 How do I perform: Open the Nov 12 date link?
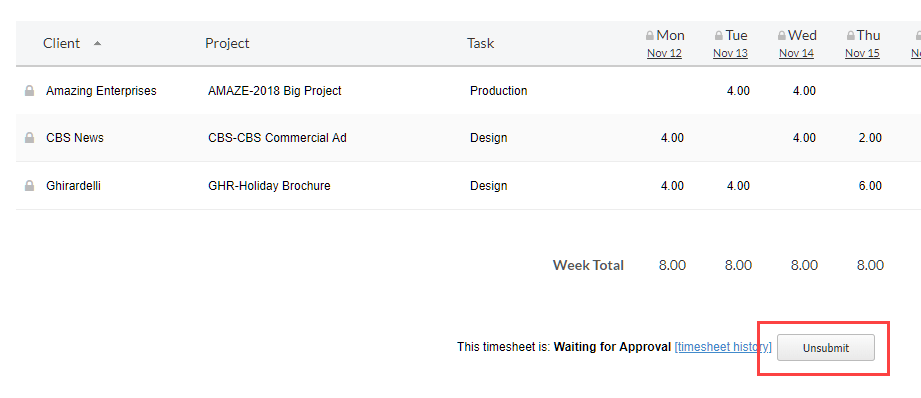click(x=664, y=53)
